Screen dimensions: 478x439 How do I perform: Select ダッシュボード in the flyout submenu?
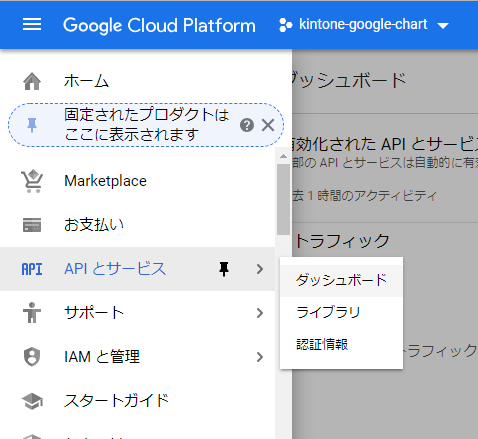pos(341,280)
